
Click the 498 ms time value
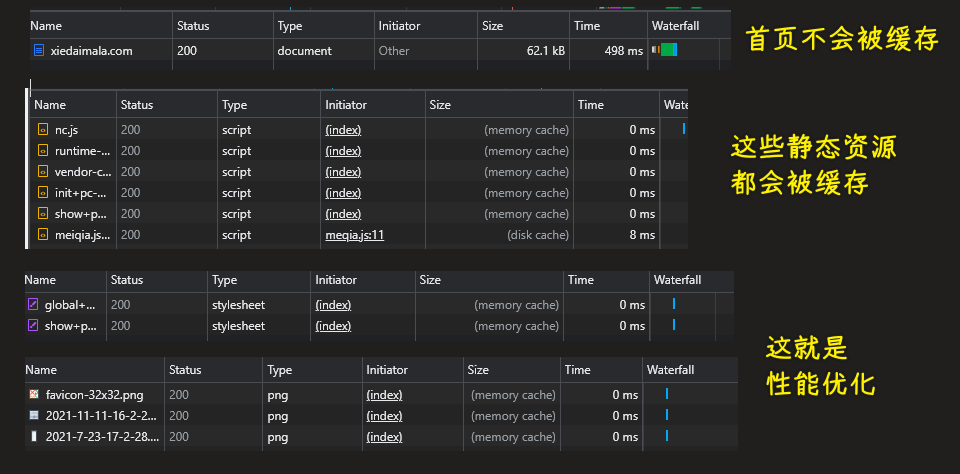pos(624,51)
